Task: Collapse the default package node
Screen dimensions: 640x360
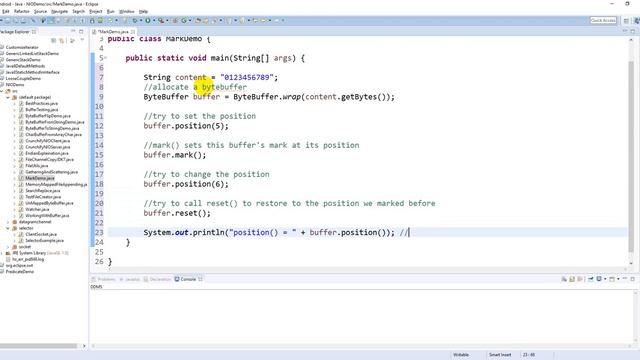Action: [8, 97]
